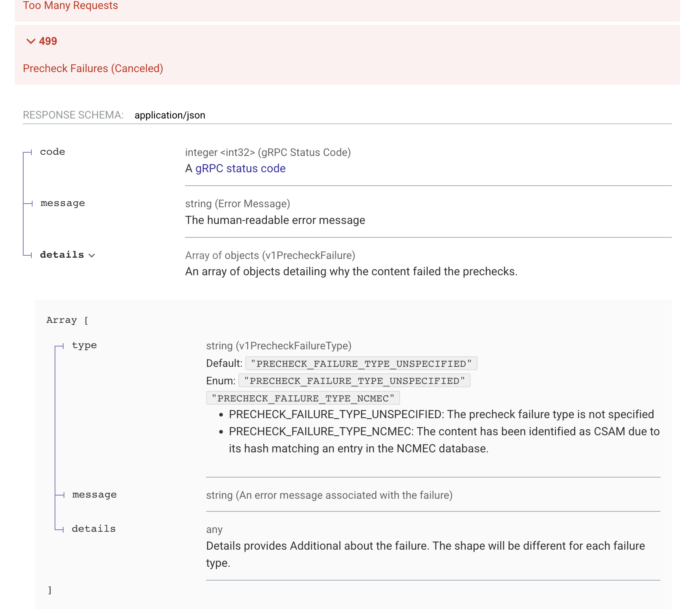Click the chevron icon beside 499
Image resolution: width=700 pixels, height=614 pixels.
pos(31,41)
